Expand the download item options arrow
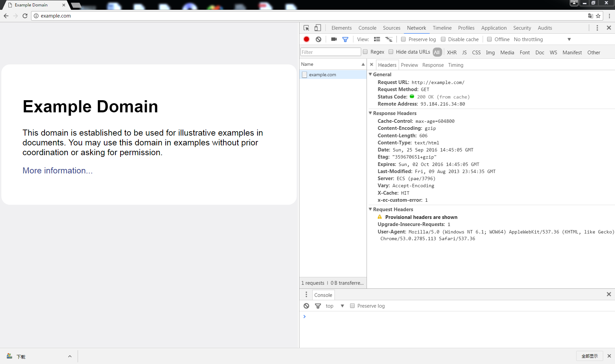The image size is (615, 364). [x=70, y=356]
